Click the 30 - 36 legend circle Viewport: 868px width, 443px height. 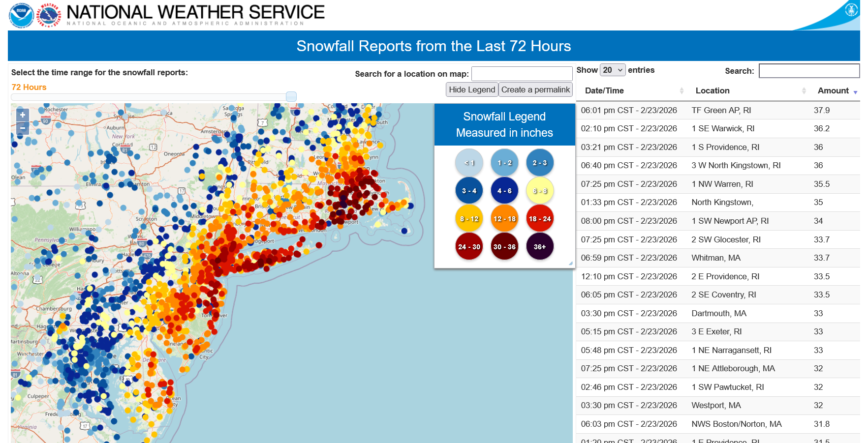pyautogui.click(x=504, y=247)
